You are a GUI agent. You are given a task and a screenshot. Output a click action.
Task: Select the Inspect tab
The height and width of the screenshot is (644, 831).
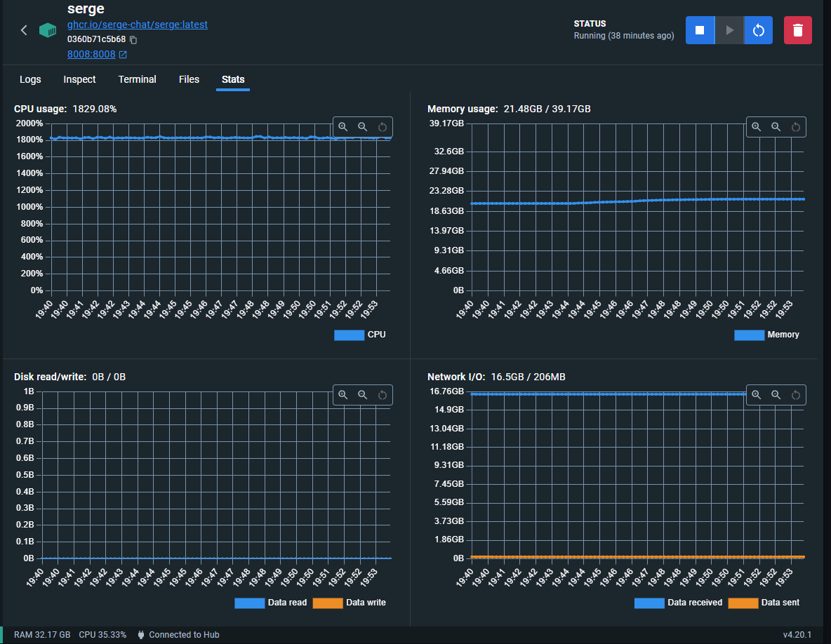(79, 79)
